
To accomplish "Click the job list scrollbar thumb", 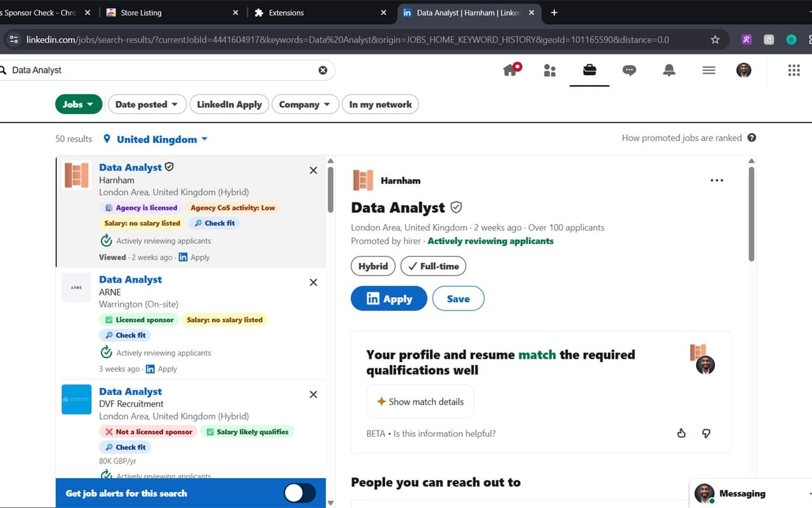I will (x=330, y=189).
